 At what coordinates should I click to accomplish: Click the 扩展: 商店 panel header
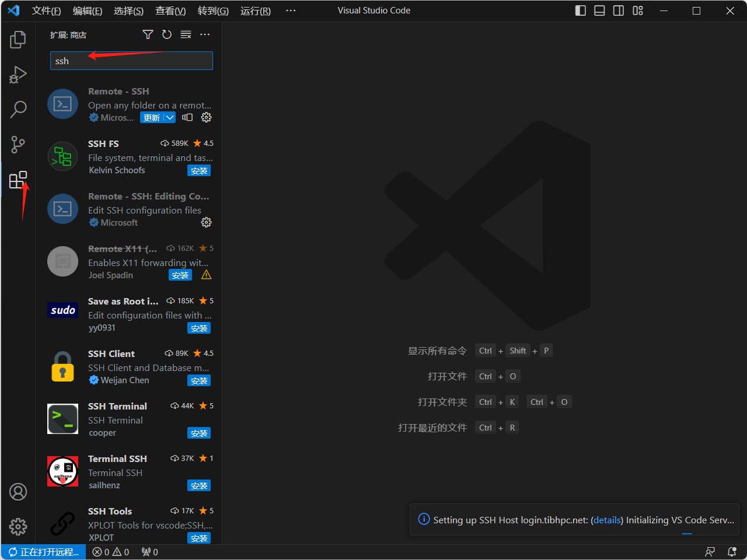68,35
